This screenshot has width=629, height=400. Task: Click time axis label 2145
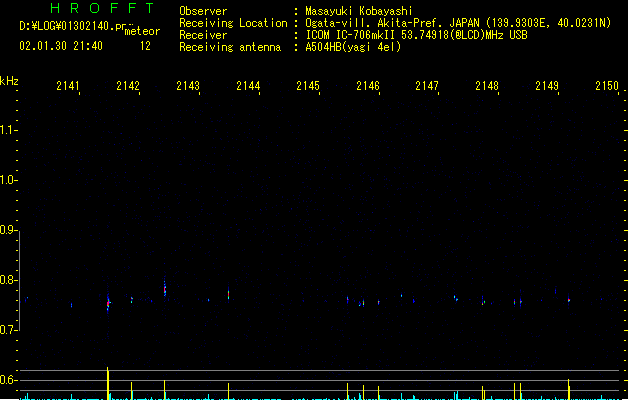308,86
